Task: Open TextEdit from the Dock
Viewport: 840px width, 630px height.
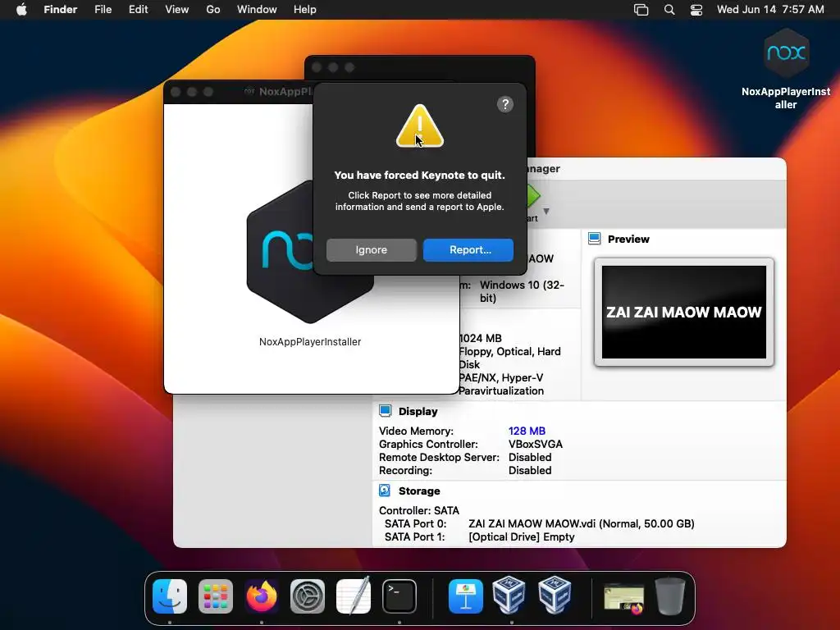Action: point(354,596)
